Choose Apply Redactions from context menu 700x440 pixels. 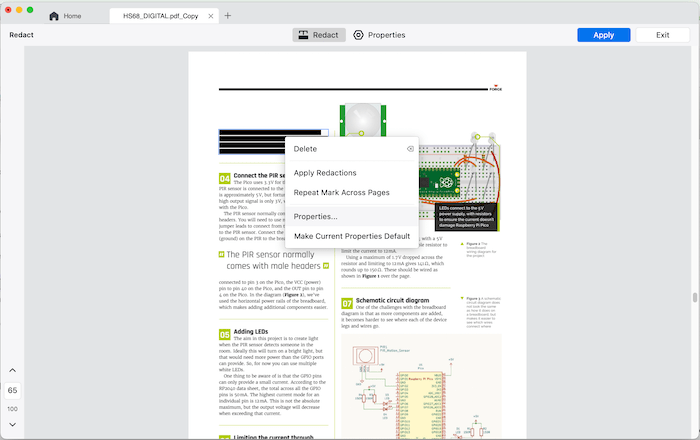click(x=325, y=173)
